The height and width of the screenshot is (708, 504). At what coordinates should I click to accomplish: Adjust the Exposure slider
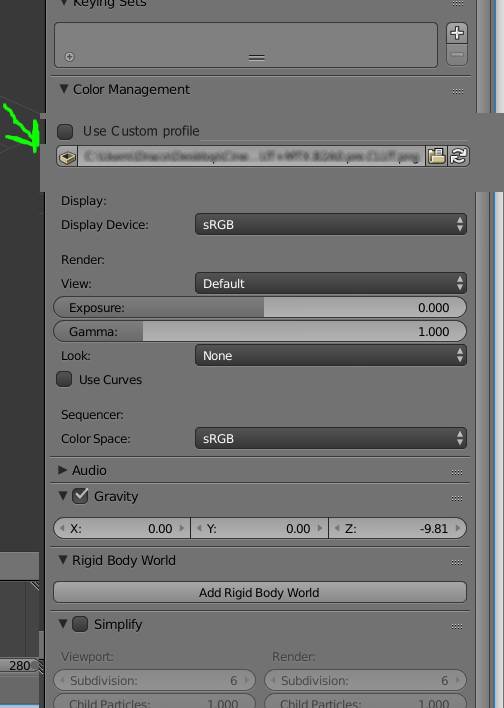tap(260, 307)
